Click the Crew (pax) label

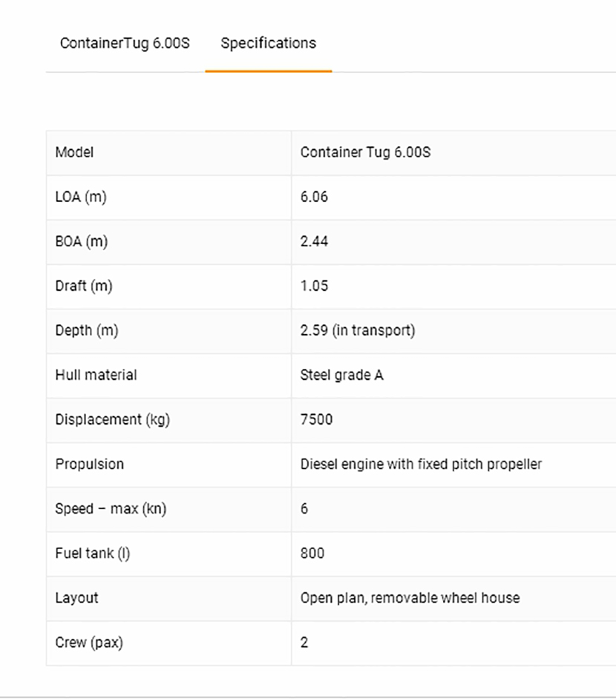pyautogui.click(x=89, y=643)
